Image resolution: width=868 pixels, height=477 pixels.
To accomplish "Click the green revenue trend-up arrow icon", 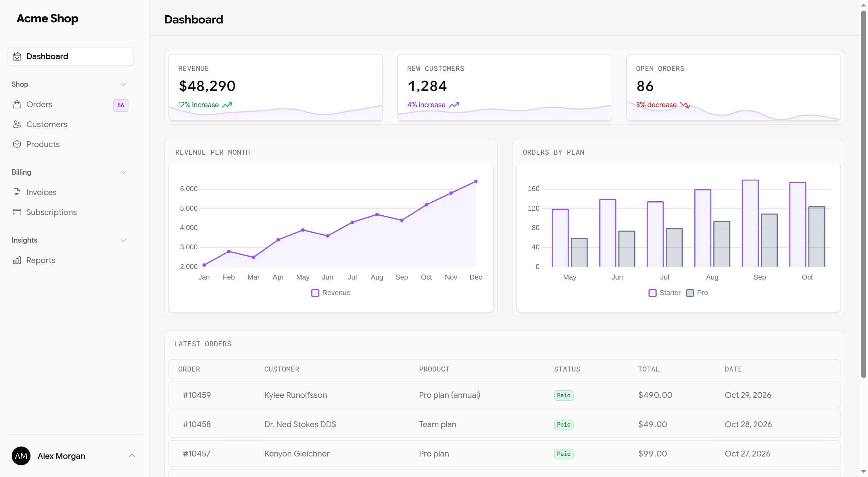I will click(x=227, y=105).
